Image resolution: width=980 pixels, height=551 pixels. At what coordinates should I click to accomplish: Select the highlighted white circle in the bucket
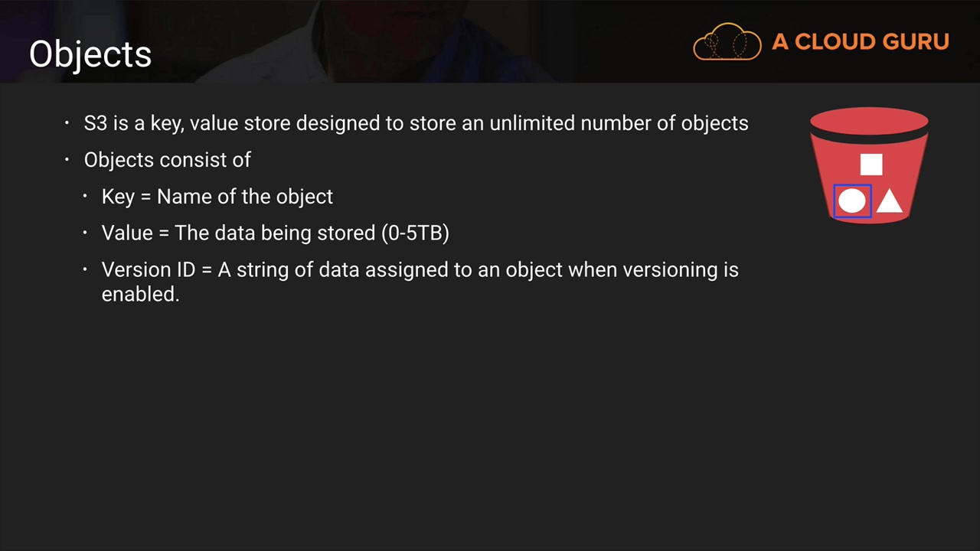(852, 201)
